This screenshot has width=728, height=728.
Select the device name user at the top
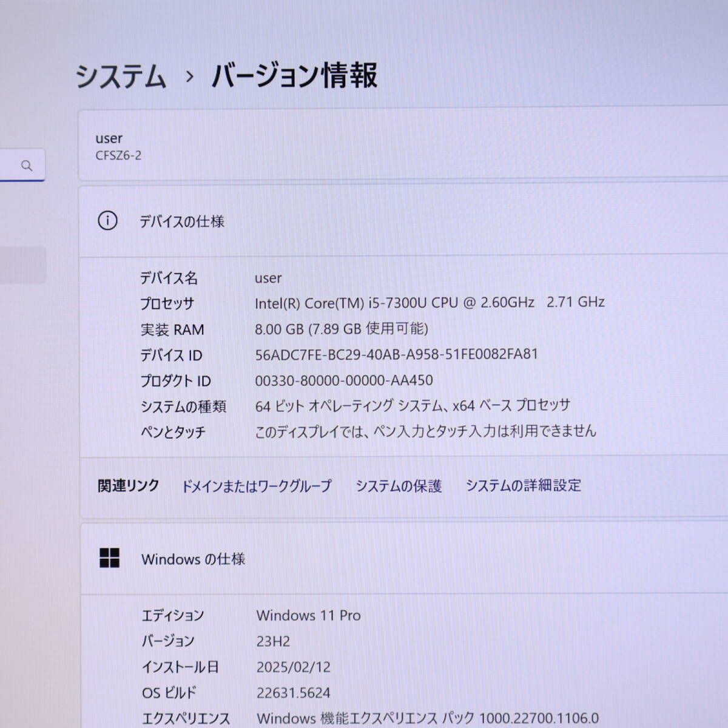109,138
